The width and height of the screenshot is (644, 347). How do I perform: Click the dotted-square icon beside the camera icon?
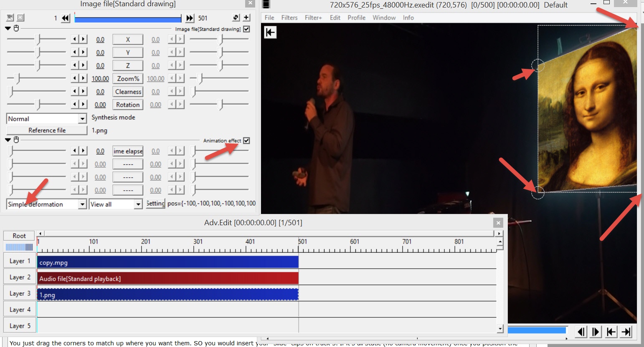click(20, 18)
